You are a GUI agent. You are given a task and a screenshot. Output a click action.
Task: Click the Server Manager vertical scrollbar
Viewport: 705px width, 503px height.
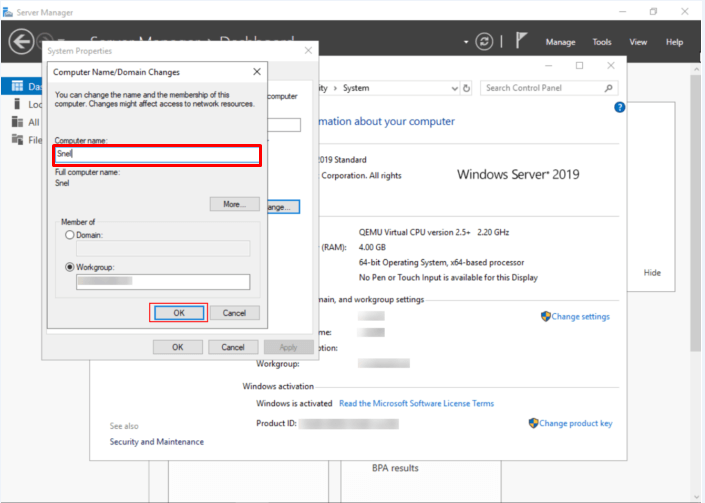pyautogui.click(x=696, y=214)
